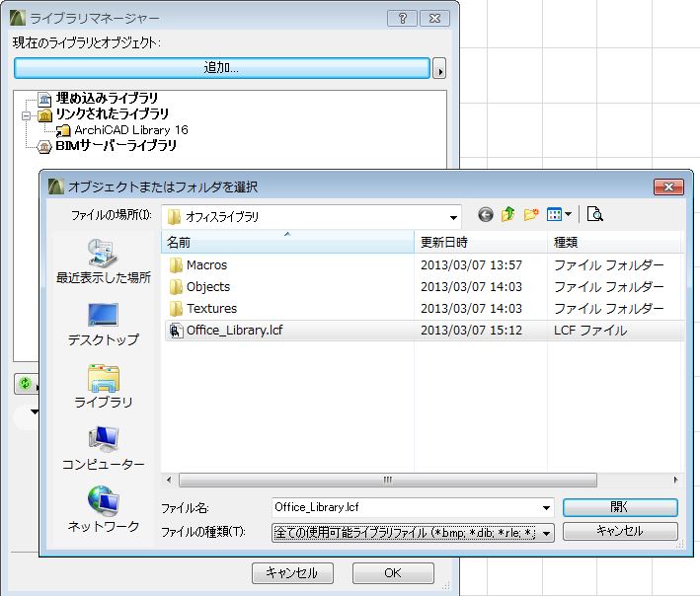
Task: Click キャンセル in Library Manager window
Action: pos(292,572)
